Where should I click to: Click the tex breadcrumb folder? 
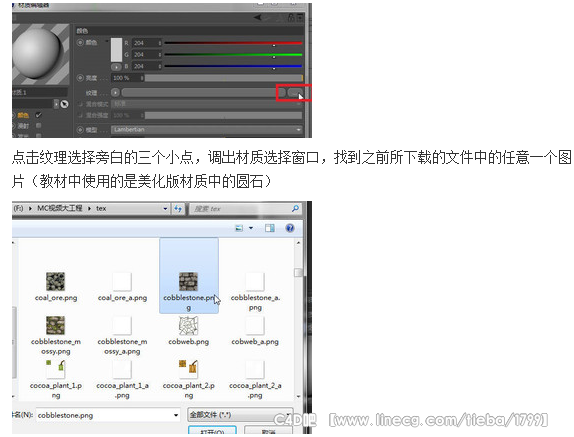coord(101,208)
